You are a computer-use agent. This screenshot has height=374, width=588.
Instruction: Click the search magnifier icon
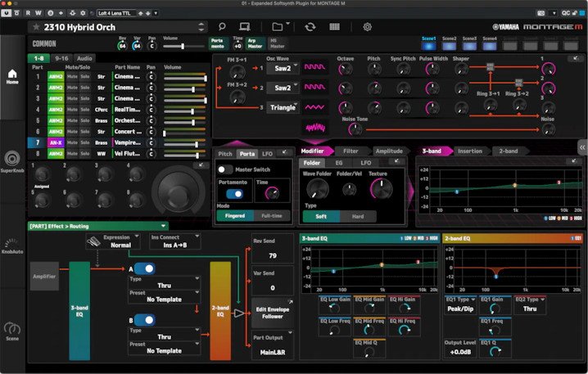coord(222,27)
